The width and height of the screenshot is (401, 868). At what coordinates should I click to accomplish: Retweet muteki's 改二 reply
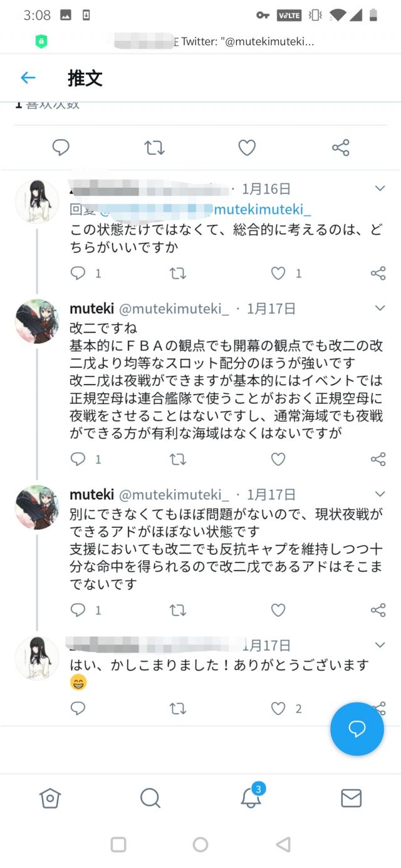[178, 459]
